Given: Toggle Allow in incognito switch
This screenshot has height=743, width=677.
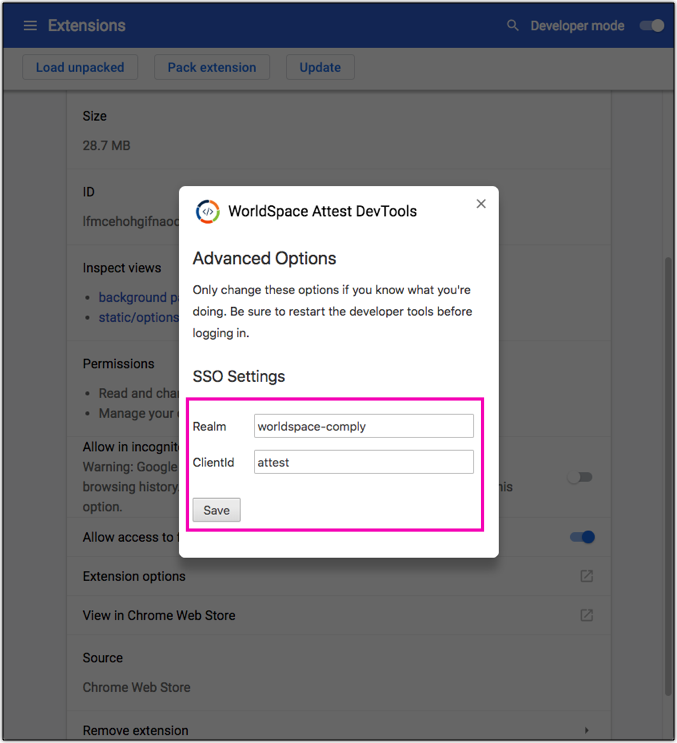Looking at the screenshot, I should 580,477.
